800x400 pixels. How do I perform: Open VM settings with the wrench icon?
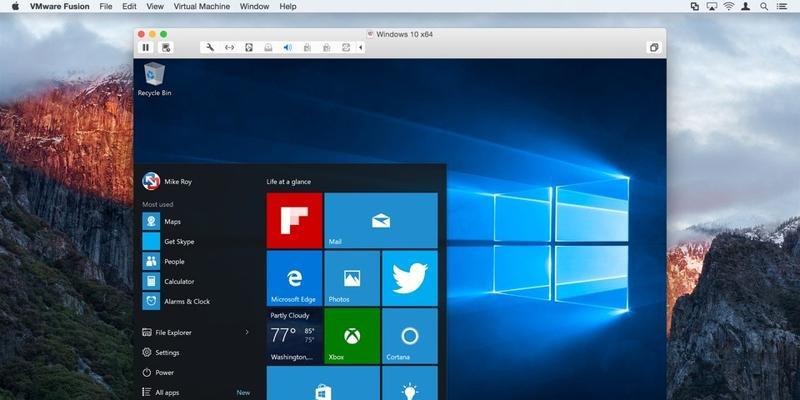coord(210,47)
